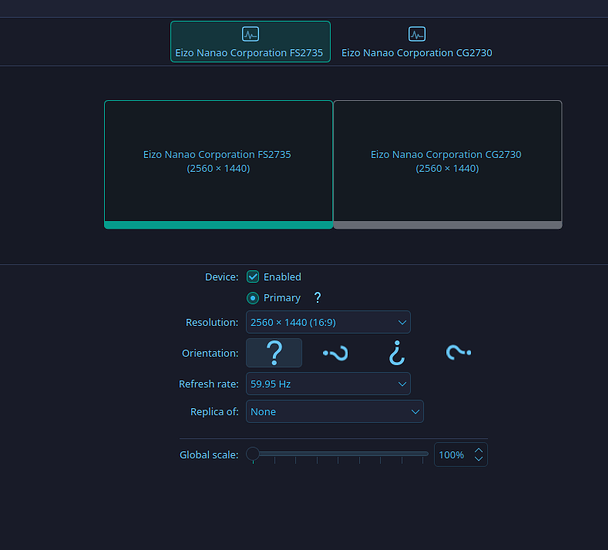This screenshot has height=550, width=608.
Task: Select the Primary radio button
Action: (253, 298)
